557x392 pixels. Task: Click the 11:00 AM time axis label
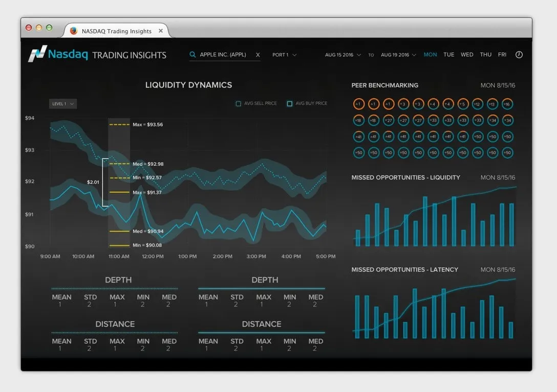pos(119,256)
